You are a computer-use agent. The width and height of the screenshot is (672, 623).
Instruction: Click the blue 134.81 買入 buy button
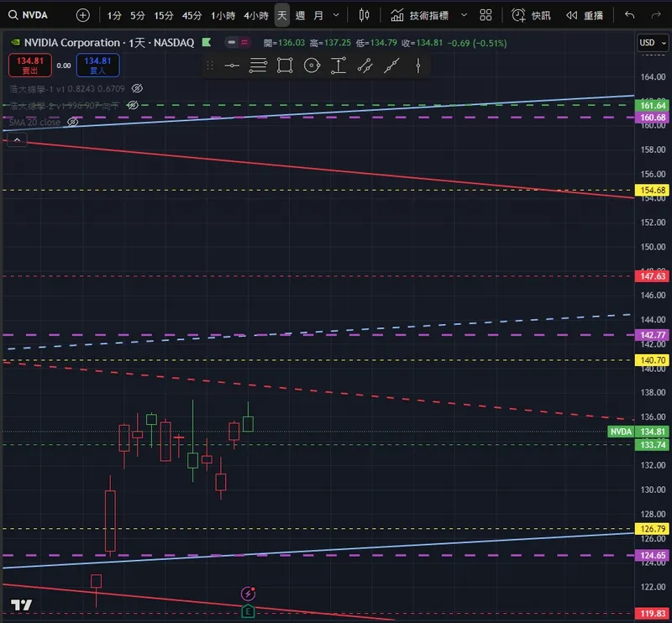click(x=97, y=65)
